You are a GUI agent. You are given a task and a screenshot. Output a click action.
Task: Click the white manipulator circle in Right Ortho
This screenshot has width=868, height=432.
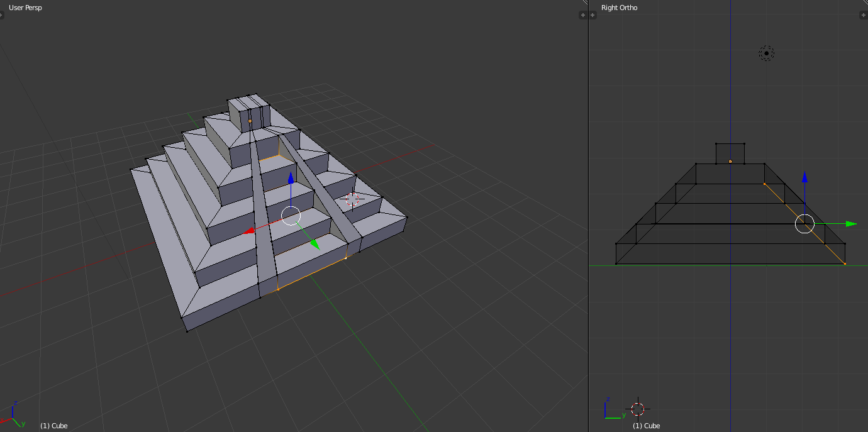pyautogui.click(x=804, y=223)
